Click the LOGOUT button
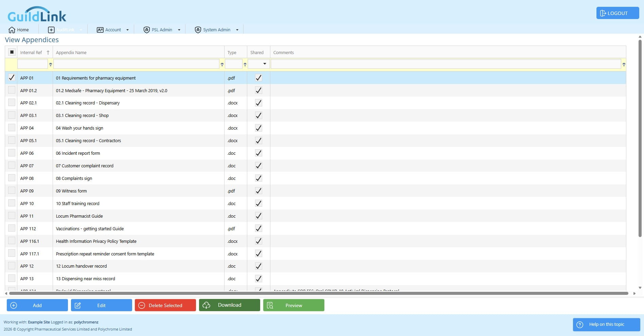644x336 pixels. [x=618, y=13]
